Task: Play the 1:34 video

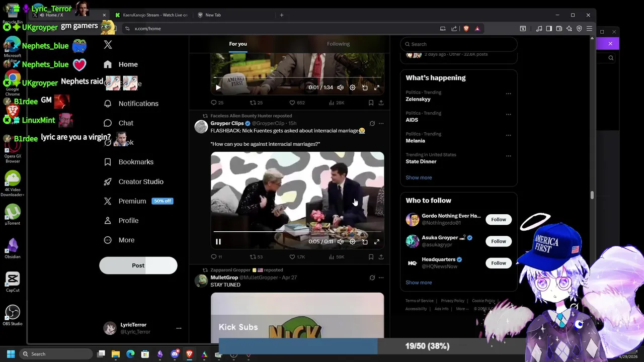Action: click(x=218, y=87)
